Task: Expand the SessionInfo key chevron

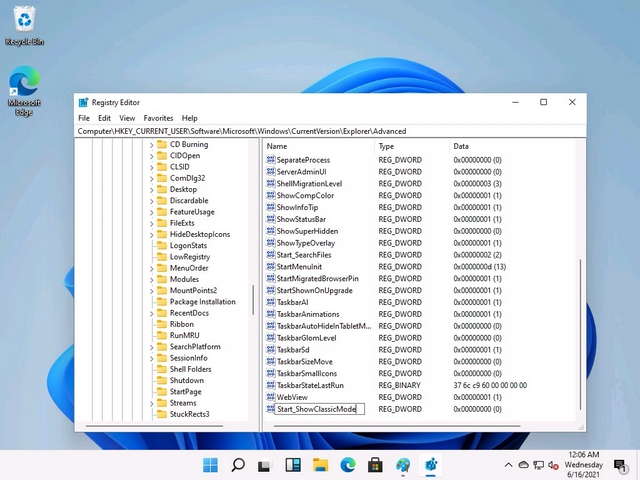Action: (152, 358)
